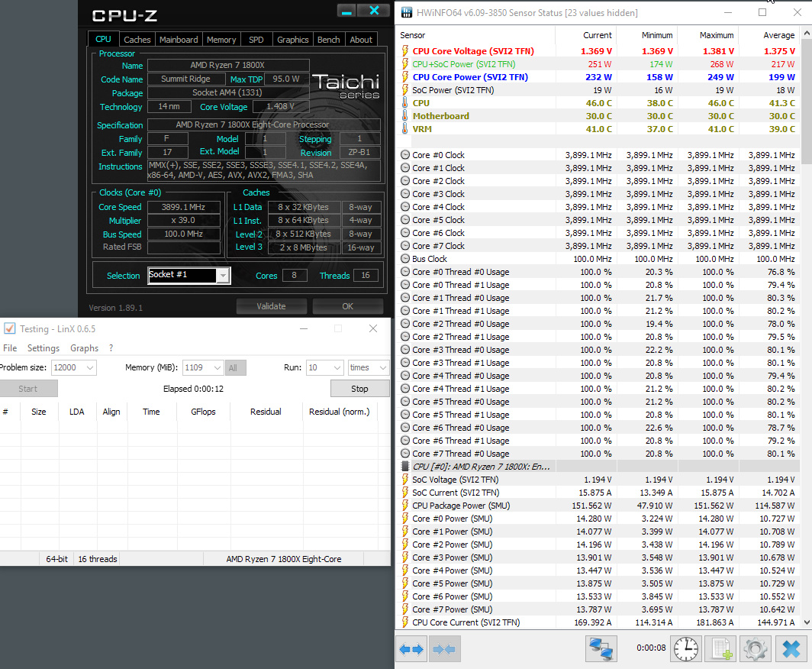Screen dimensions: 812x669
Task: Minimize the CPU-Z window
Action: tap(346, 11)
